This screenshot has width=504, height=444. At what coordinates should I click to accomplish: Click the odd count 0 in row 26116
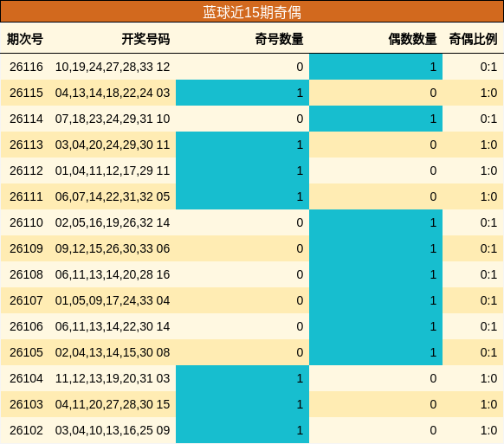300,67
